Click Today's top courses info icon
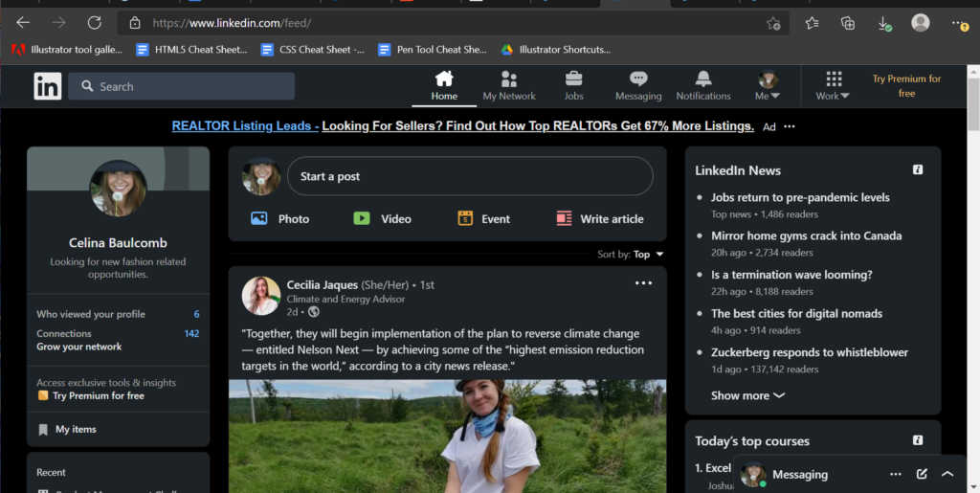The height and width of the screenshot is (493, 980). (x=918, y=440)
